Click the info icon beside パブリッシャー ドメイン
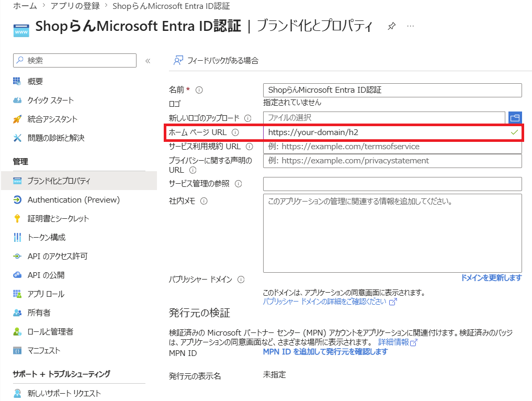 tap(241, 280)
